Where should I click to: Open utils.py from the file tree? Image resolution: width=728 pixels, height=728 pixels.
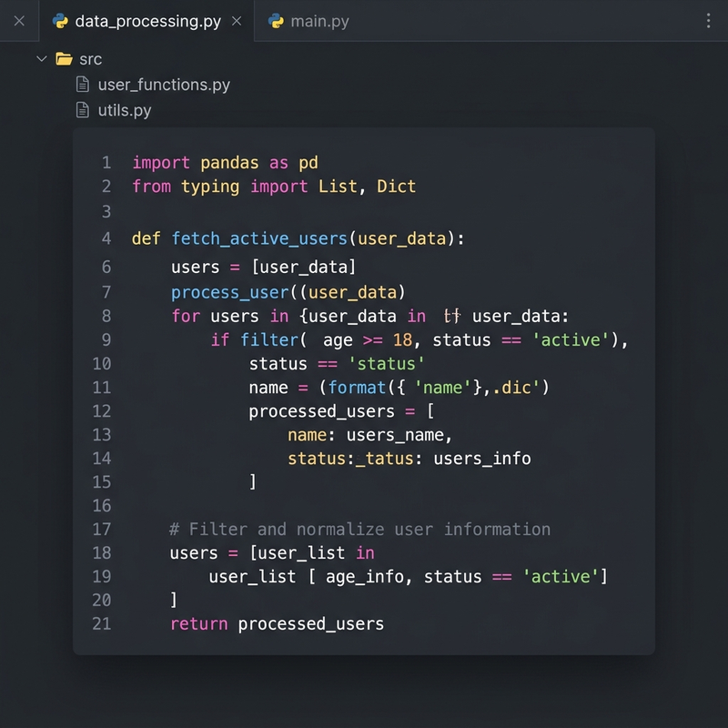(x=125, y=110)
